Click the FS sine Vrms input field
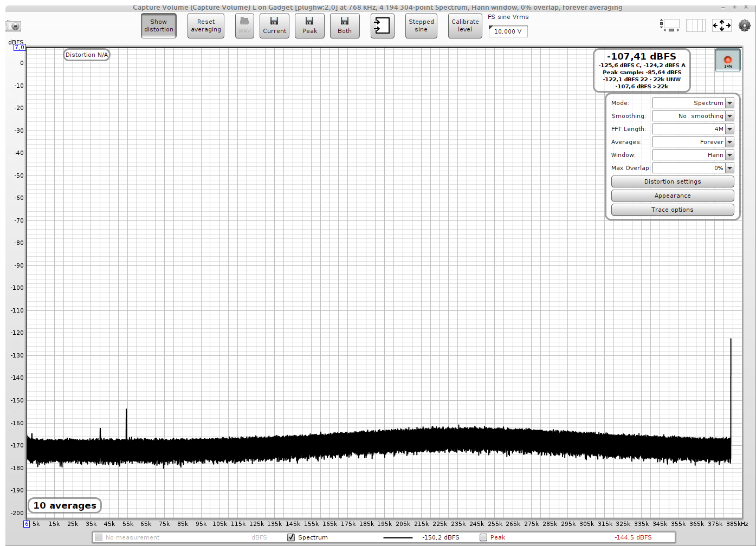The width and height of the screenshot is (756, 546). (508, 31)
